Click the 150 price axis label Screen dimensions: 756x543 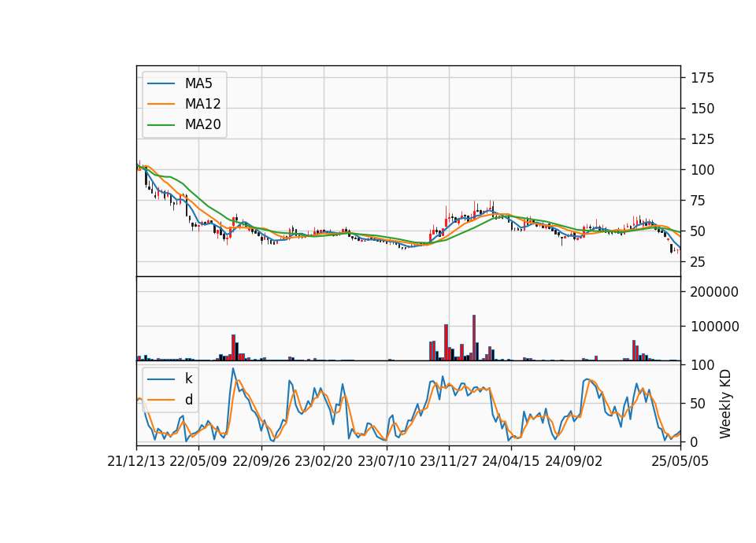point(702,109)
